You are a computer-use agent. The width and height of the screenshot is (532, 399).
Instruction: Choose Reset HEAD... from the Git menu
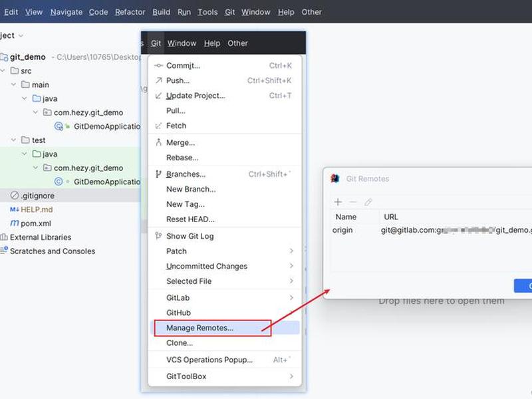(x=225, y=219)
